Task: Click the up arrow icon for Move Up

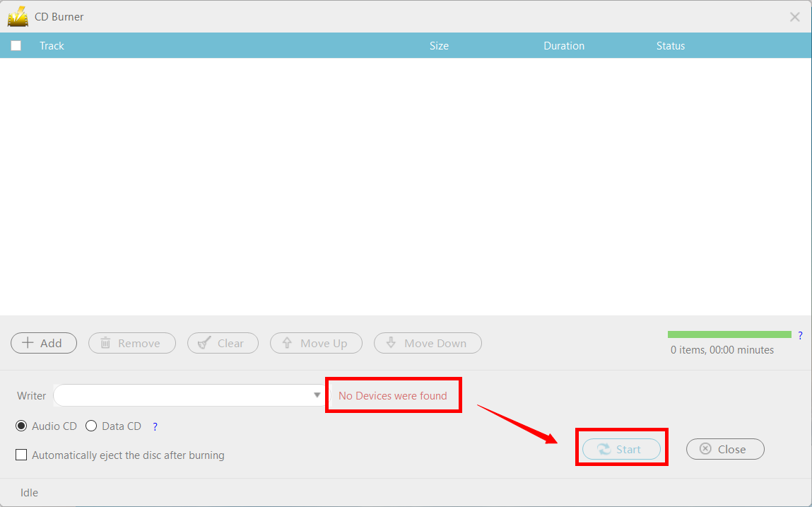Action: point(287,343)
